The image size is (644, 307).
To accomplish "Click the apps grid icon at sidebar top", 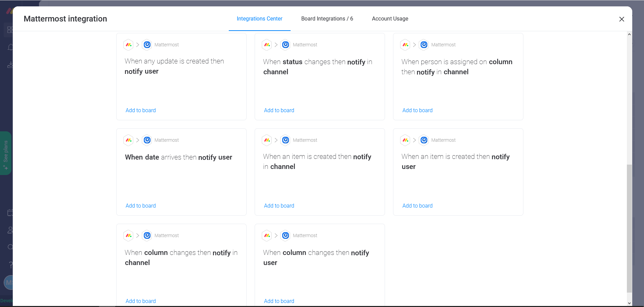I will click(x=10, y=30).
